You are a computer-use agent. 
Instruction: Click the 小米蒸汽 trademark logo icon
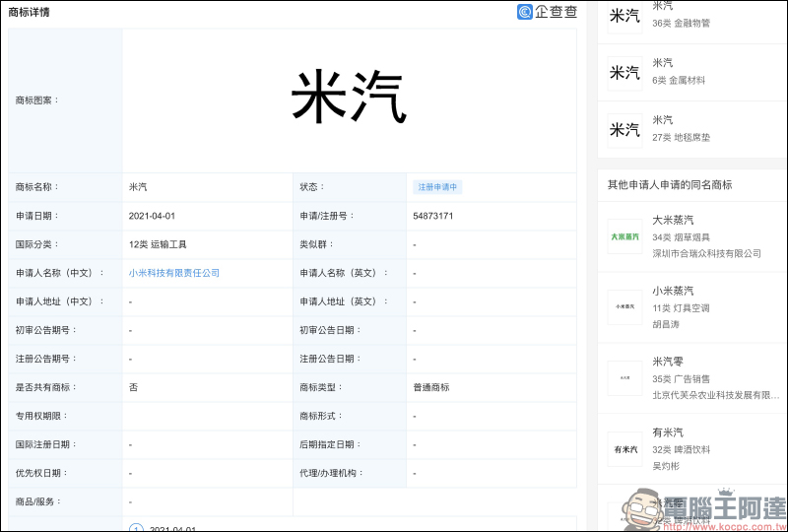(624, 307)
